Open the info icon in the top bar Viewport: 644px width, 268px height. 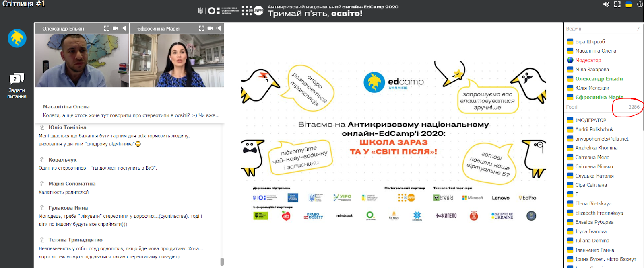tap(640, 4)
